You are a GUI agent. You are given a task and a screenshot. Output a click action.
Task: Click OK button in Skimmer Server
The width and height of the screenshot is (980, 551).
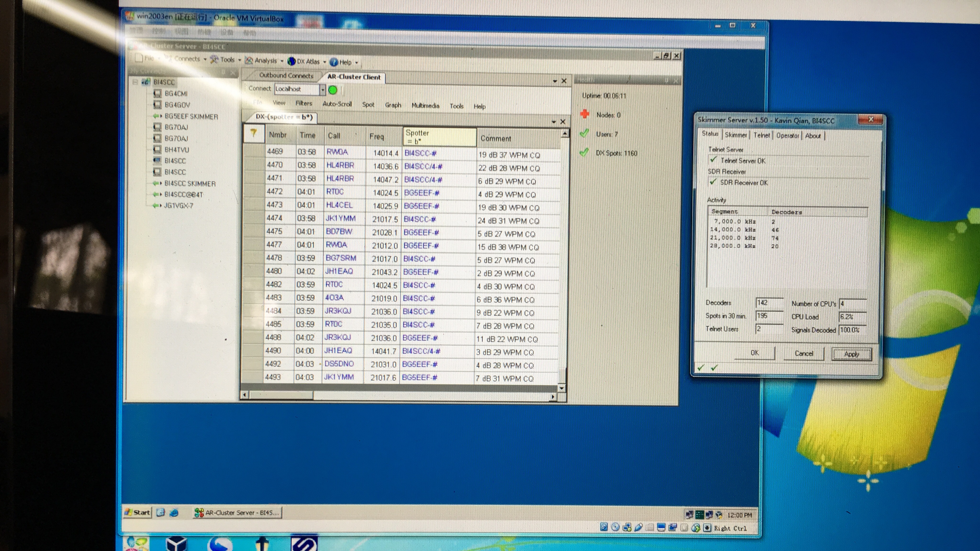(754, 353)
